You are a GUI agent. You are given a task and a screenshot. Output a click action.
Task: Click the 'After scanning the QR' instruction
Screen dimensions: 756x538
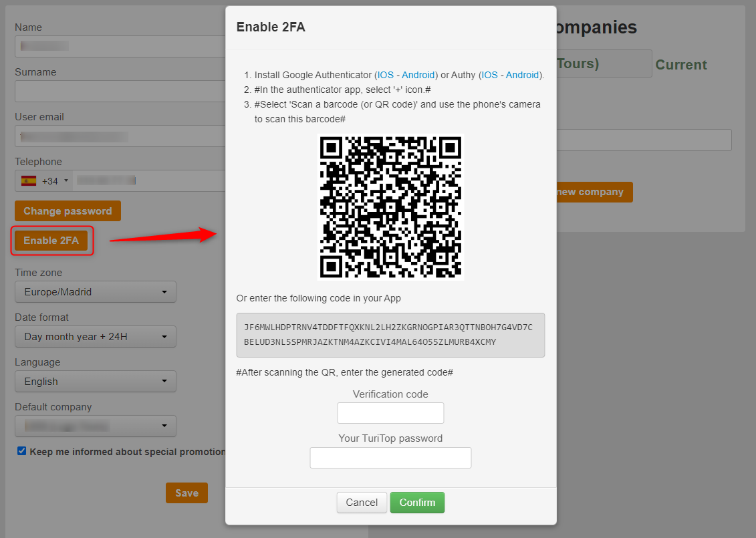[345, 373]
